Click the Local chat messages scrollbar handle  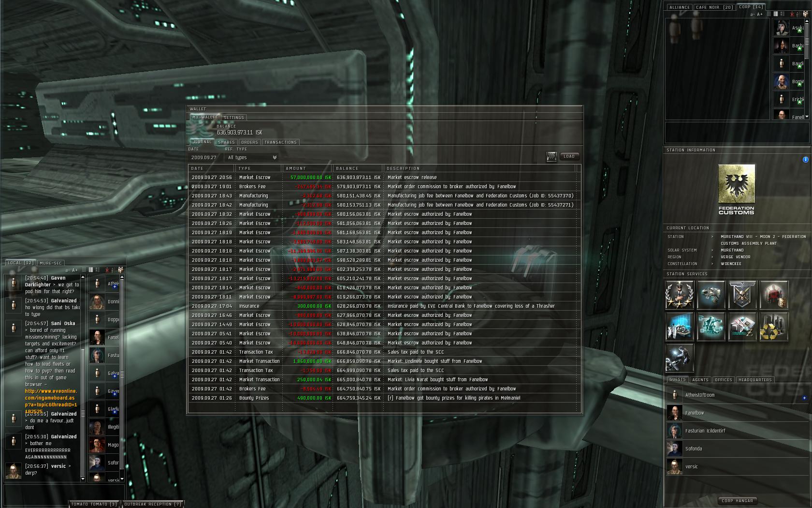pos(83,413)
